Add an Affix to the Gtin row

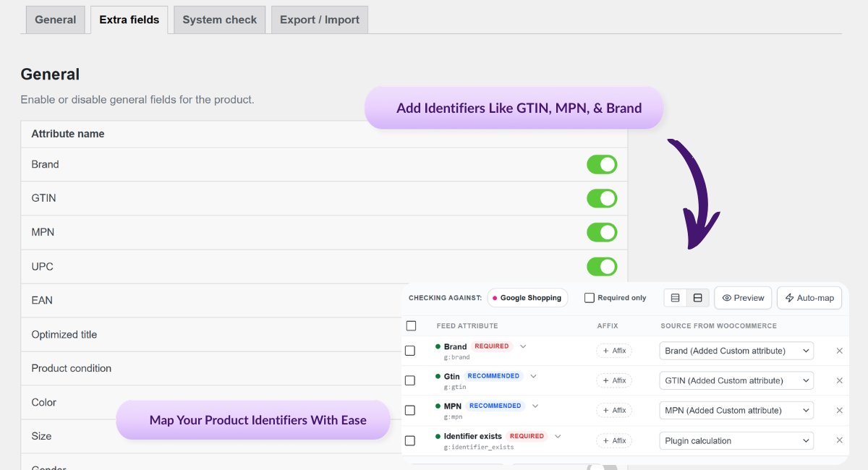(x=614, y=380)
